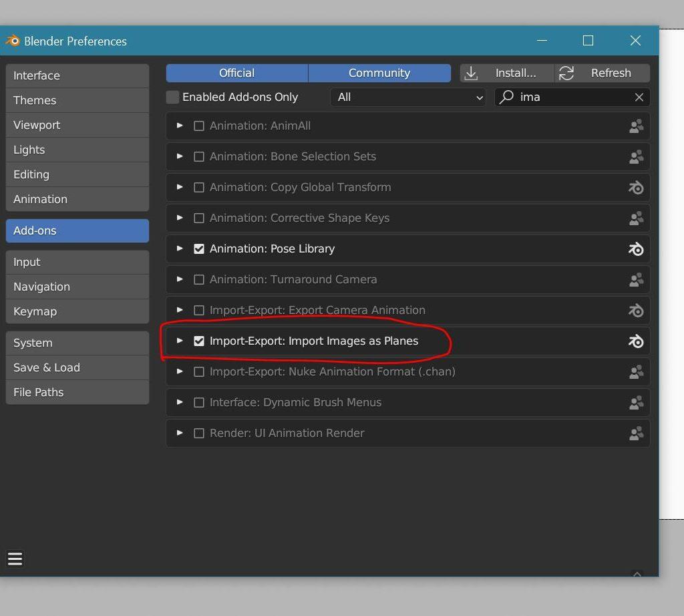Expand Pose Library add-on details

(x=180, y=249)
